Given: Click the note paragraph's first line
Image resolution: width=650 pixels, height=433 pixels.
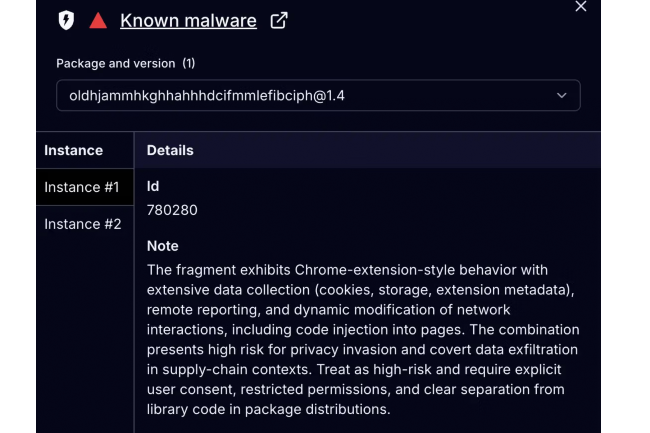Looking at the screenshot, I should click(x=347, y=270).
